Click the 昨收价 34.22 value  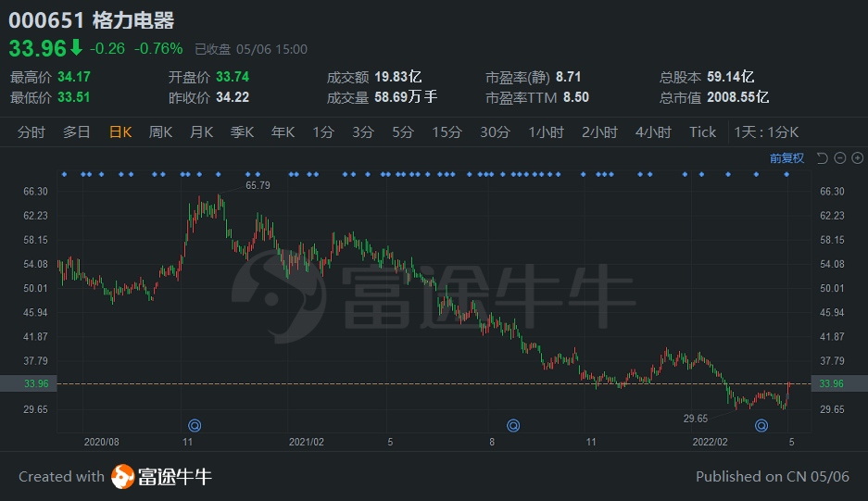pyautogui.click(x=233, y=97)
